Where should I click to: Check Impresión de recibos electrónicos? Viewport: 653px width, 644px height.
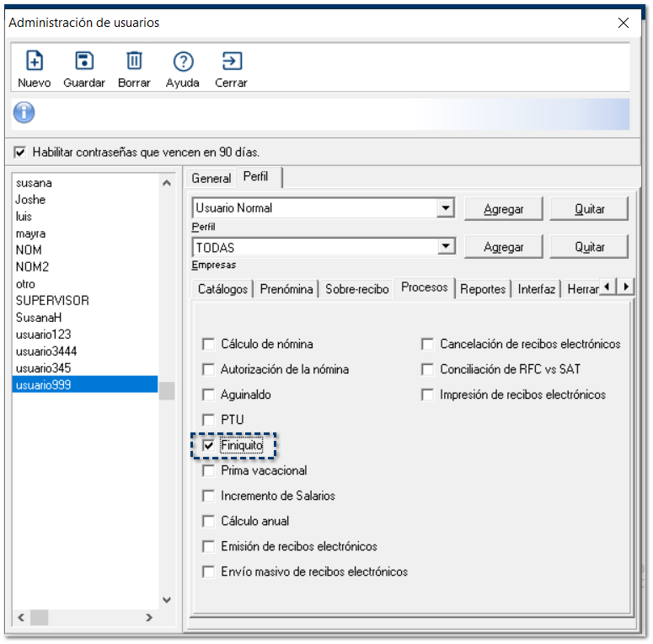click(x=427, y=394)
